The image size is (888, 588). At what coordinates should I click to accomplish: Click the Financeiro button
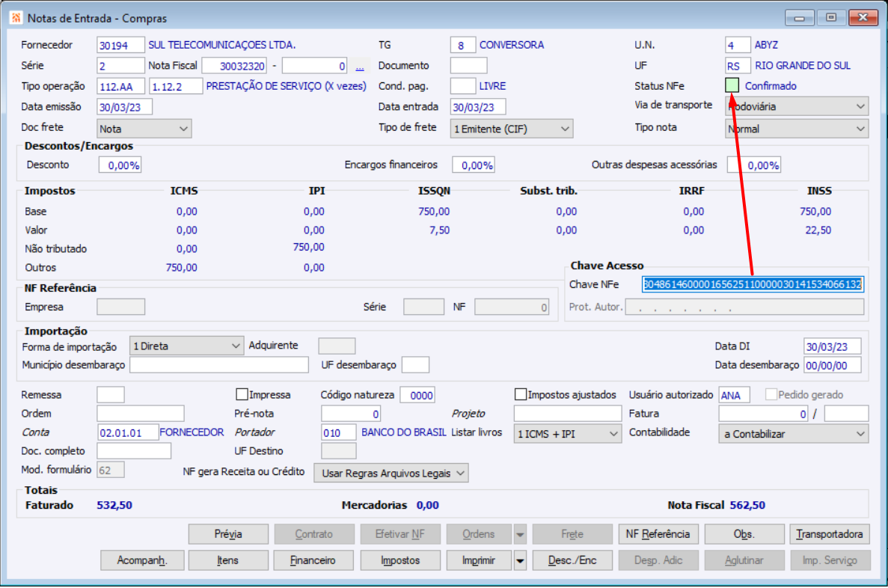pyautogui.click(x=313, y=560)
